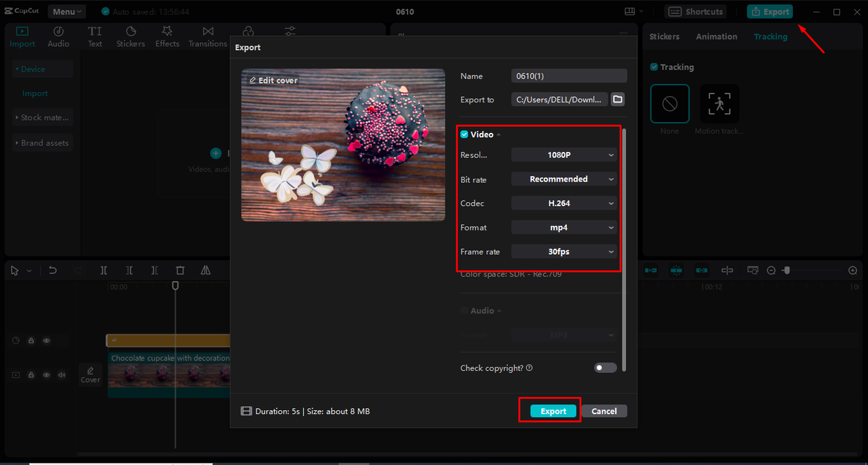Lock the main video track

click(x=31, y=375)
